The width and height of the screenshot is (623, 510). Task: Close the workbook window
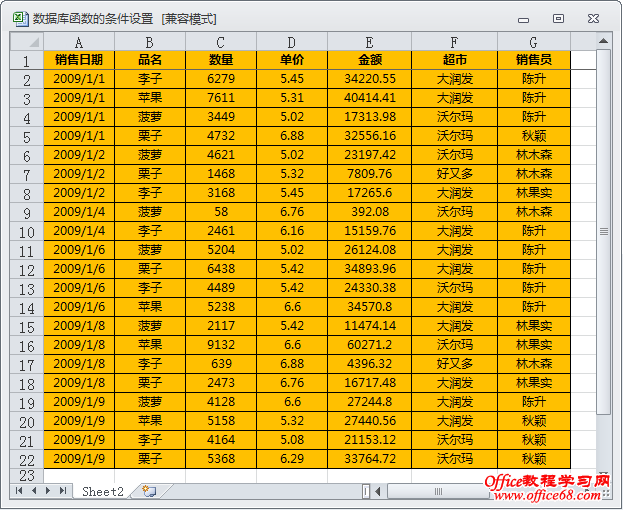click(593, 19)
